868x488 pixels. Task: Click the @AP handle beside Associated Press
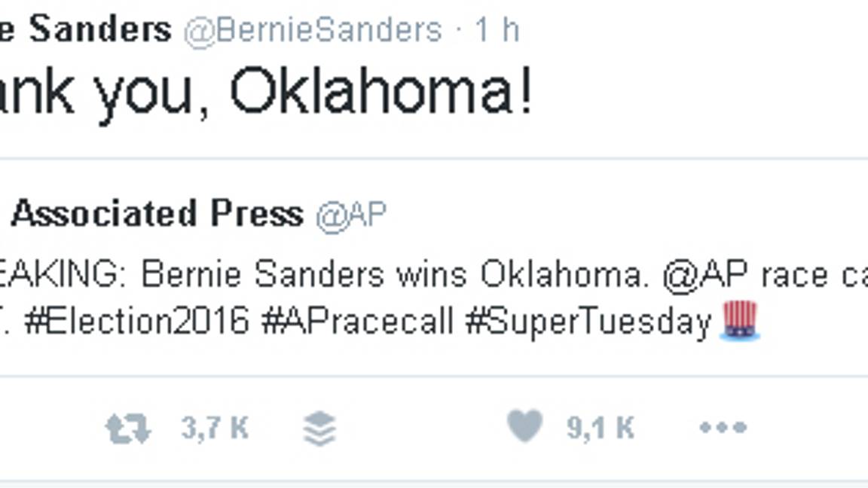pos(351,215)
